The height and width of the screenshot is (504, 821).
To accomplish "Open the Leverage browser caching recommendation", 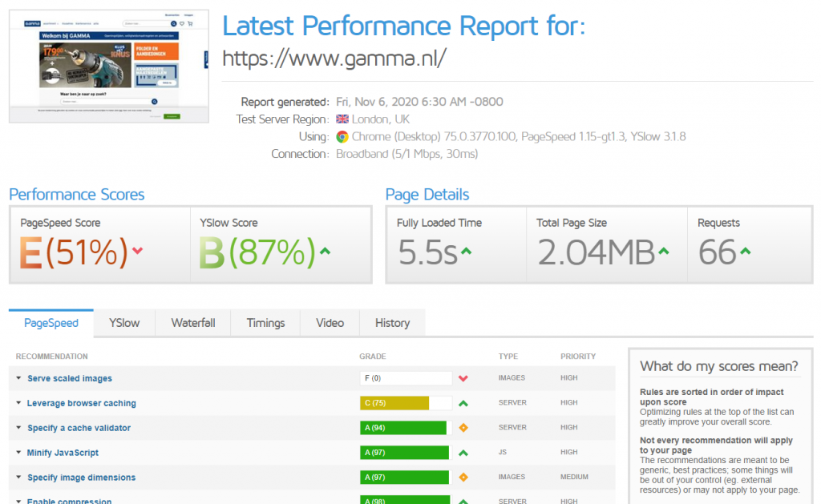I will pyautogui.click(x=82, y=403).
